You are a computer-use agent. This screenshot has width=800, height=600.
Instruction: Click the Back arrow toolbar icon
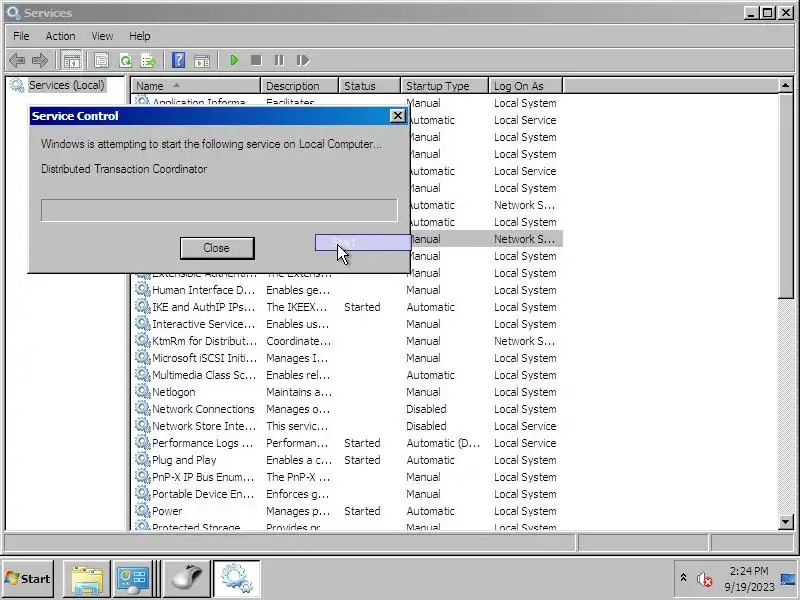click(17, 60)
